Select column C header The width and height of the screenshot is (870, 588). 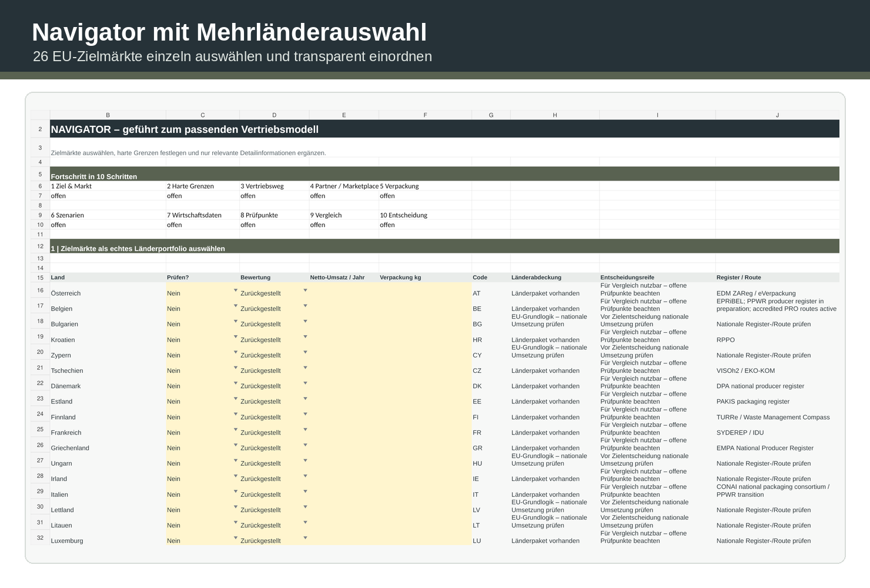203,115
